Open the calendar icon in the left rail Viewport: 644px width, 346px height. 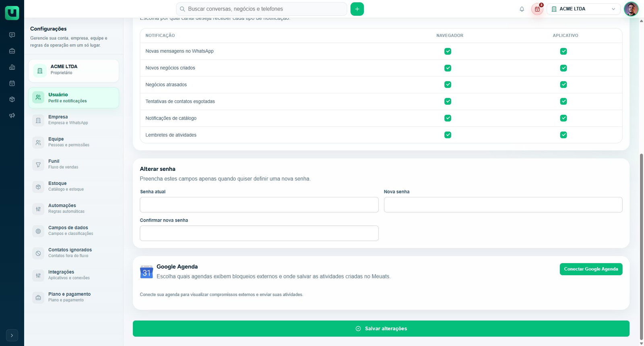pos(12,83)
